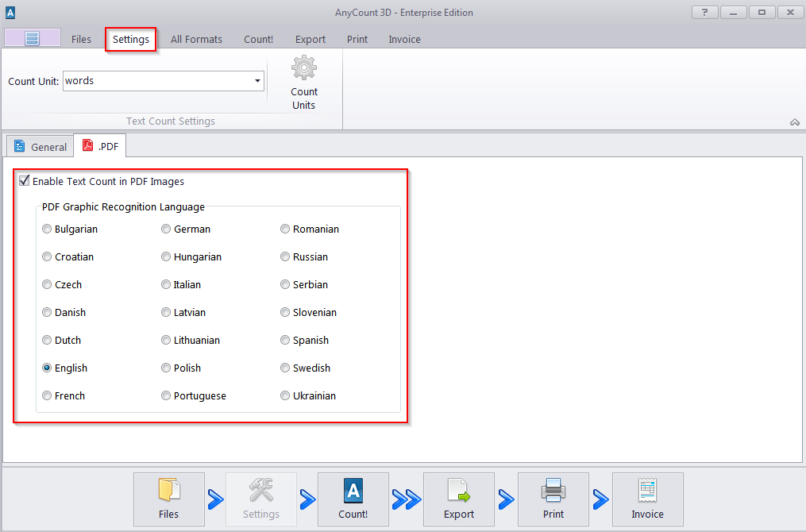Click the Settings workflow step button
The height and width of the screenshot is (532, 806).
pos(261,499)
